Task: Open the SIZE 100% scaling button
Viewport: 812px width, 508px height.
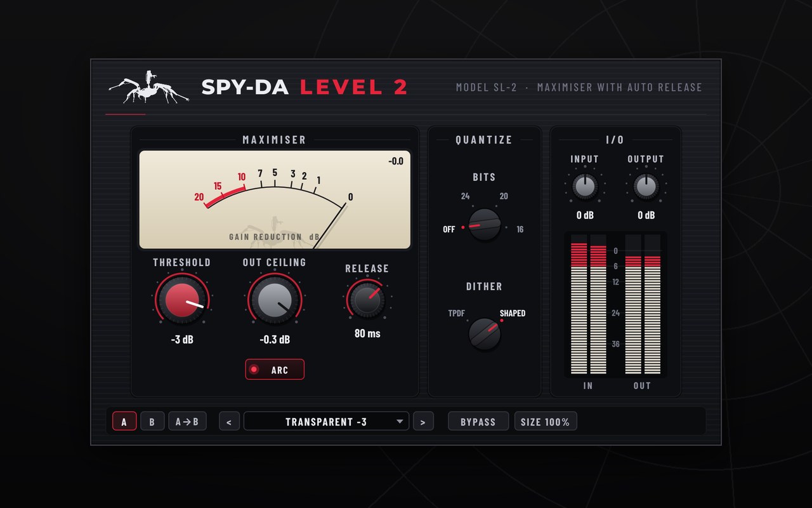Action: 546,422
